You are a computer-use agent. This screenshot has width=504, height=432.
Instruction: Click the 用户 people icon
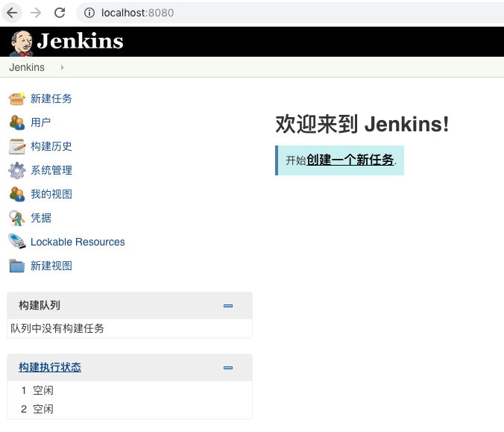16,122
